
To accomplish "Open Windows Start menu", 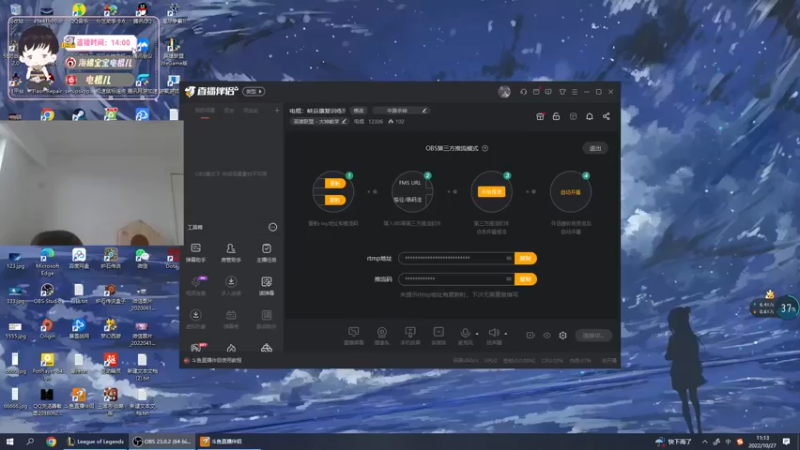I will pyautogui.click(x=9, y=441).
